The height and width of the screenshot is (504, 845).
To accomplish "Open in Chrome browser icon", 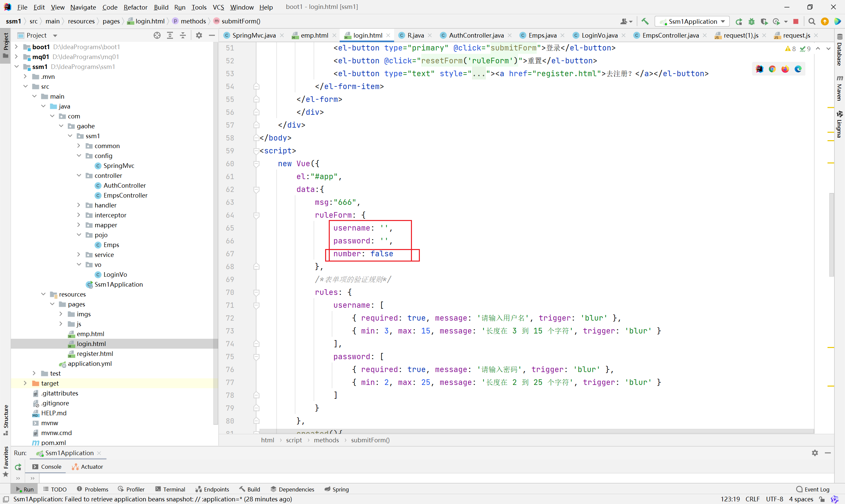I will (x=772, y=69).
